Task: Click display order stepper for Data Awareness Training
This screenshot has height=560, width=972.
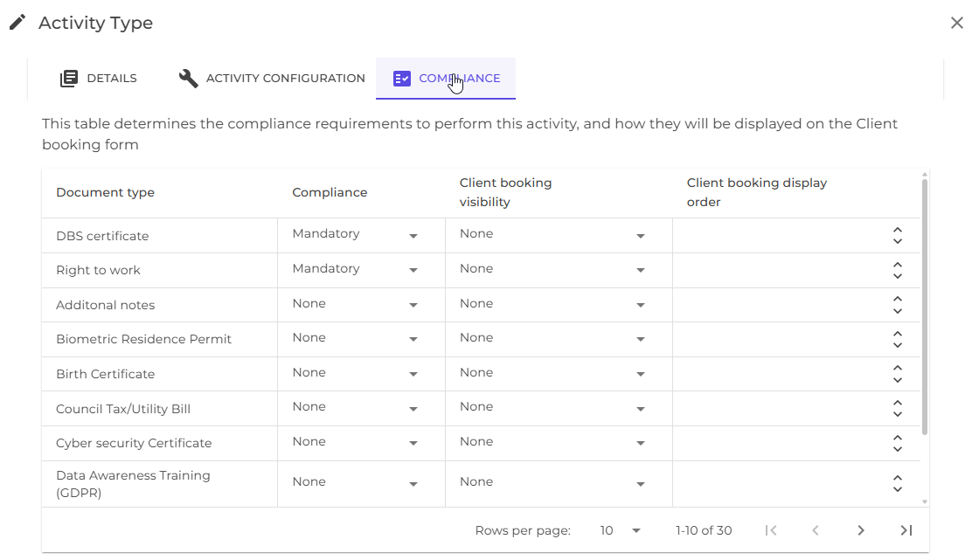Action: (x=897, y=484)
